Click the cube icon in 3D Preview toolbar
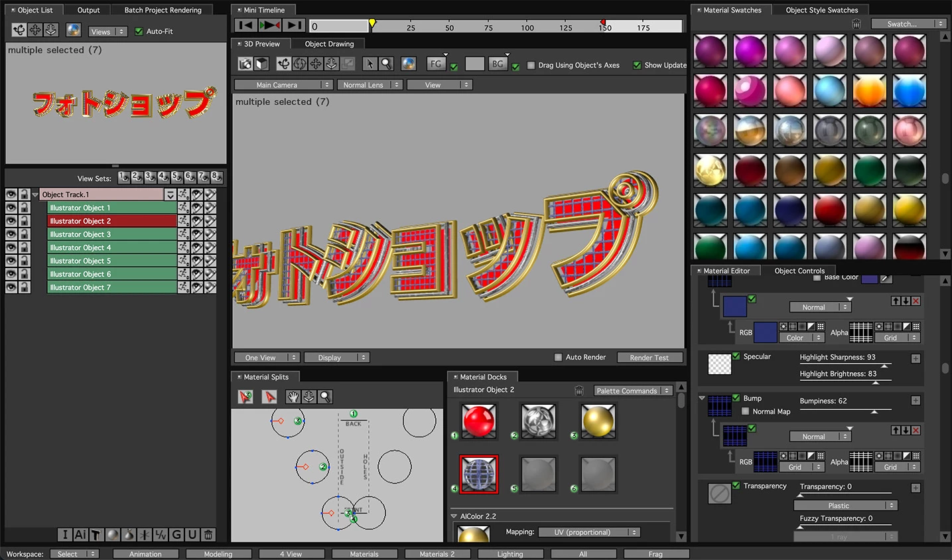 point(261,64)
